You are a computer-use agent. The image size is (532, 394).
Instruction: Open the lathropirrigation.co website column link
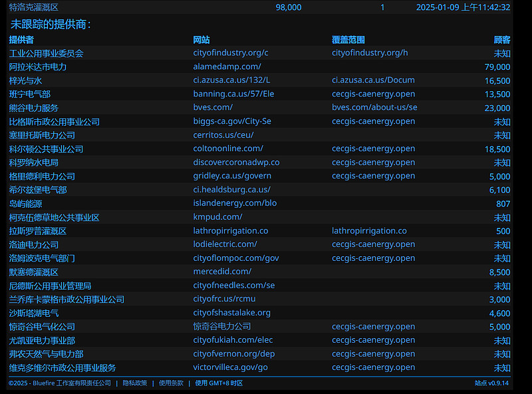coord(231,231)
